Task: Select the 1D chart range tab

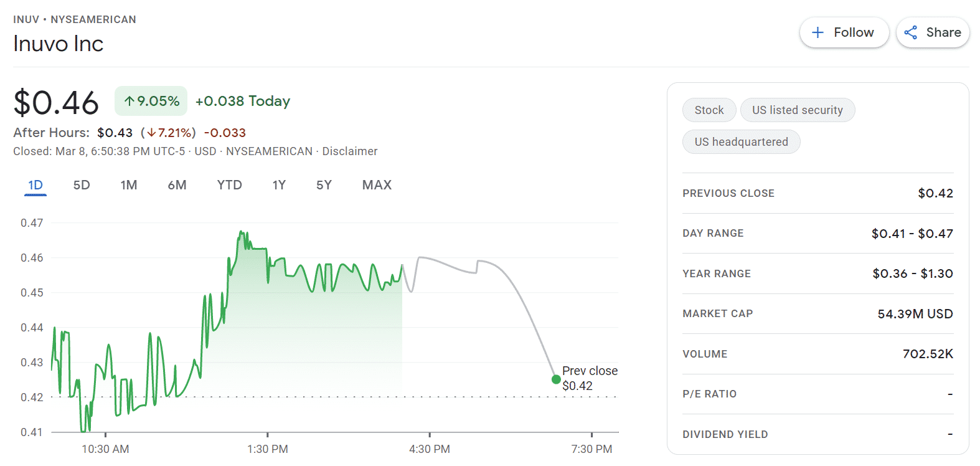Action: (35, 185)
